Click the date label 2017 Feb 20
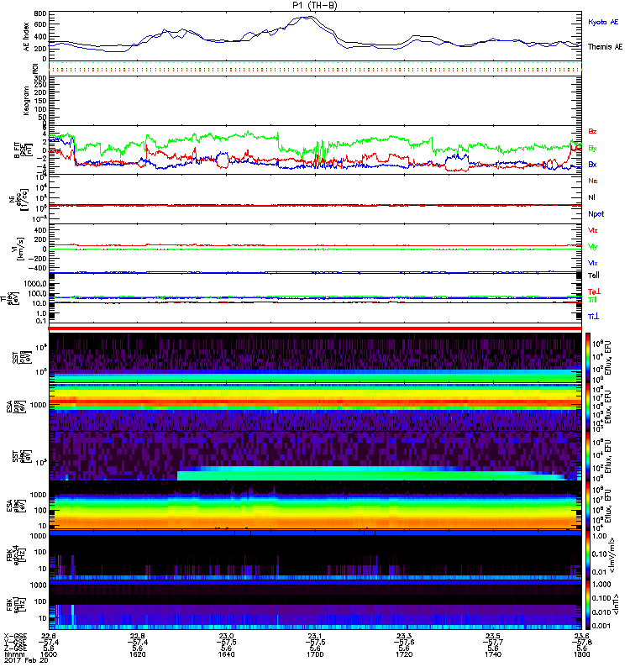This screenshot has height=672, width=630. click(26, 660)
